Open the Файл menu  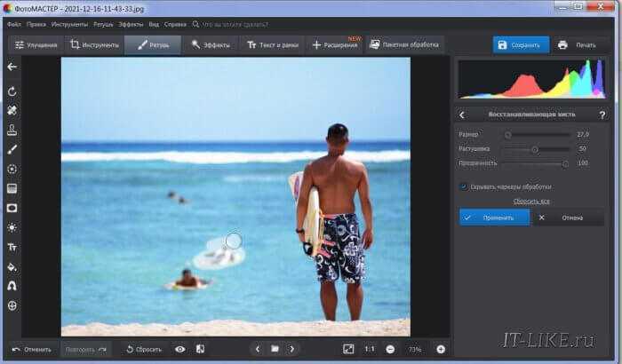[14, 25]
